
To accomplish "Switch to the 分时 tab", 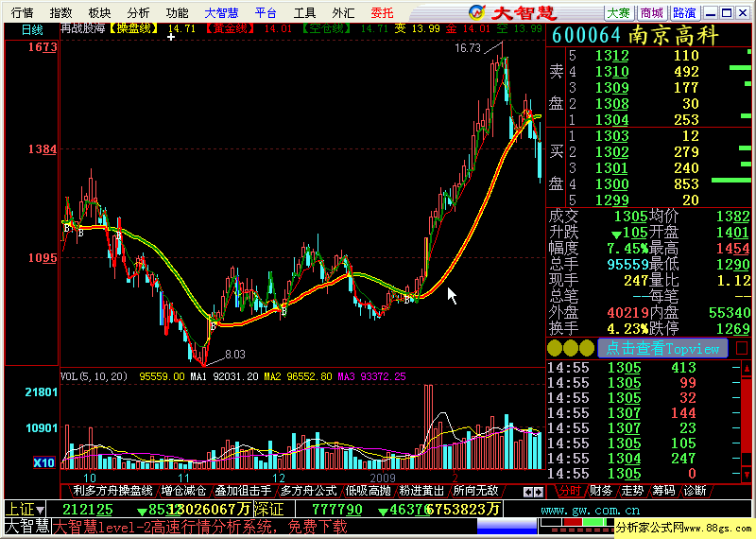I will pyautogui.click(x=569, y=491).
